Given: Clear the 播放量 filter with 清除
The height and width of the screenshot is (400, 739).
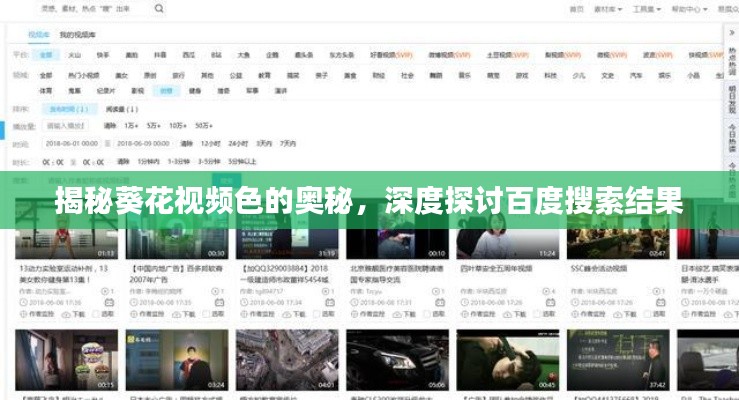Looking at the screenshot, I should point(110,126).
